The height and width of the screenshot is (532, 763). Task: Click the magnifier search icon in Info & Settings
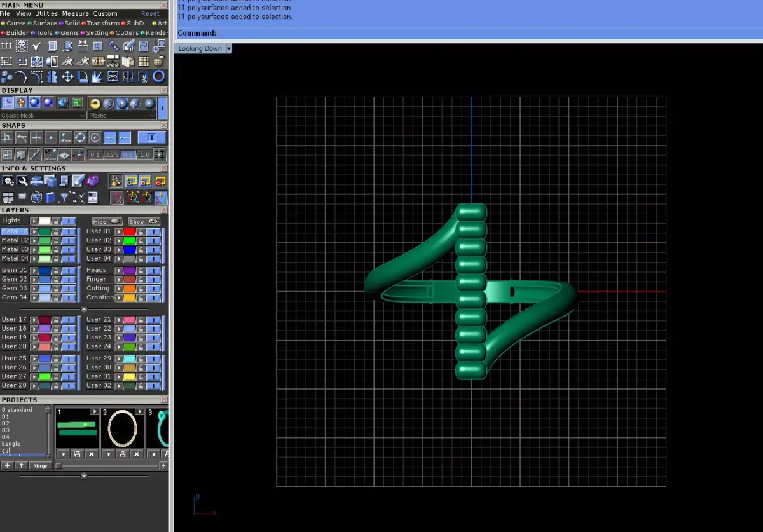click(x=22, y=181)
